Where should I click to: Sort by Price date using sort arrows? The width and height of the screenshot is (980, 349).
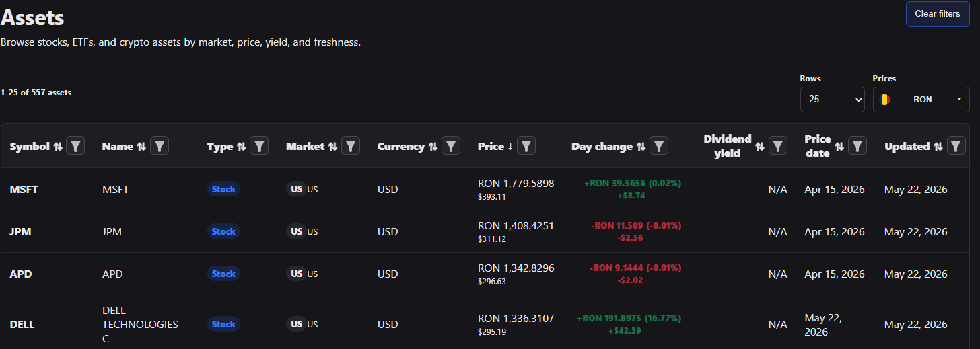click(839, 146)
